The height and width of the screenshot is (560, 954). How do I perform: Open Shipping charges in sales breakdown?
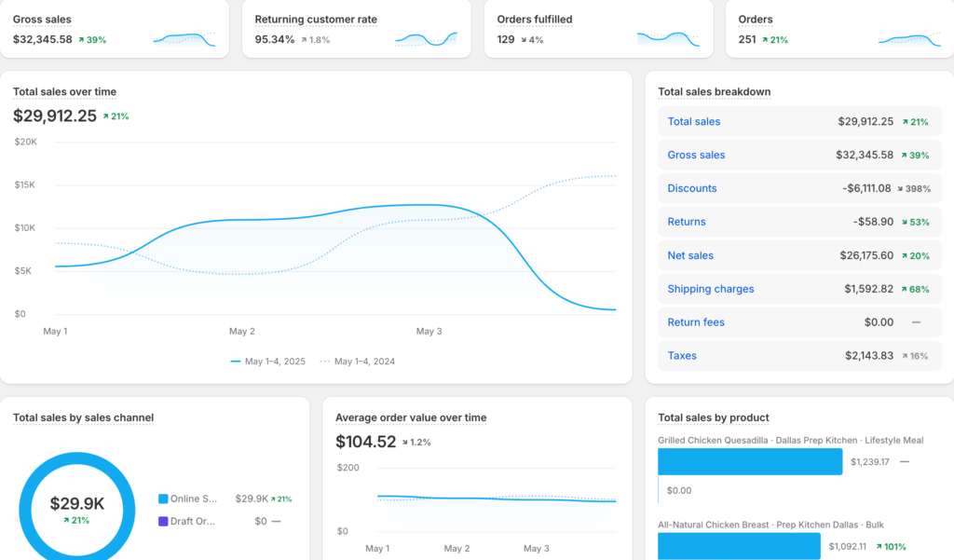pyautogui.click(x=711, y=289)
